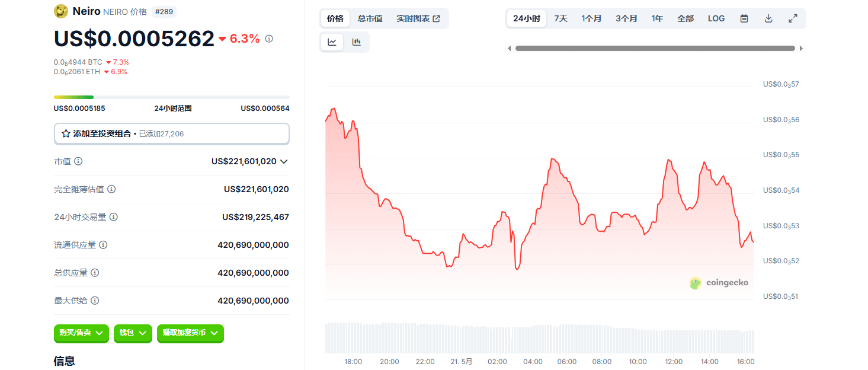Click the chart horizontal scrollbar thumb
The image size is (868, 370).
tap(655, 49)
